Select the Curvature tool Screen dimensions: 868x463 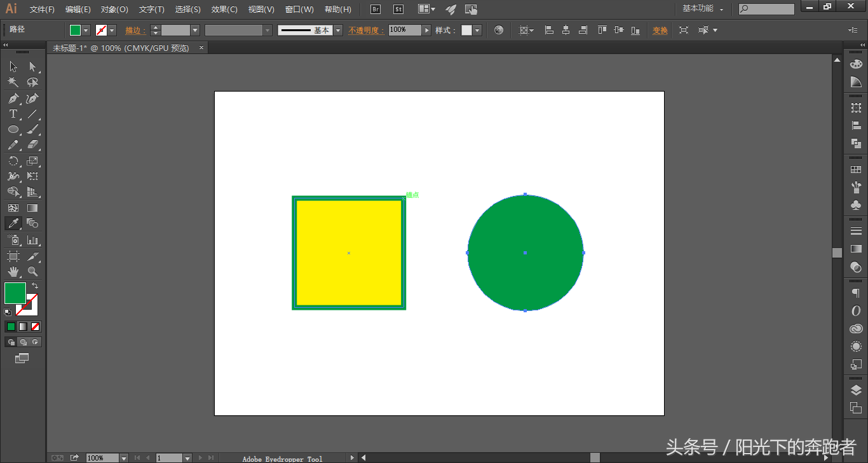pyautogui.click(x=32, y=98)
